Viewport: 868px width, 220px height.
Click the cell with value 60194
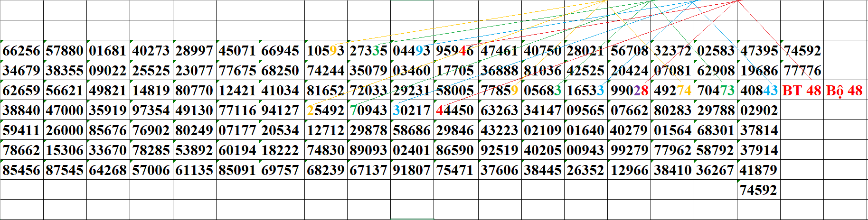tap(237, 150)
